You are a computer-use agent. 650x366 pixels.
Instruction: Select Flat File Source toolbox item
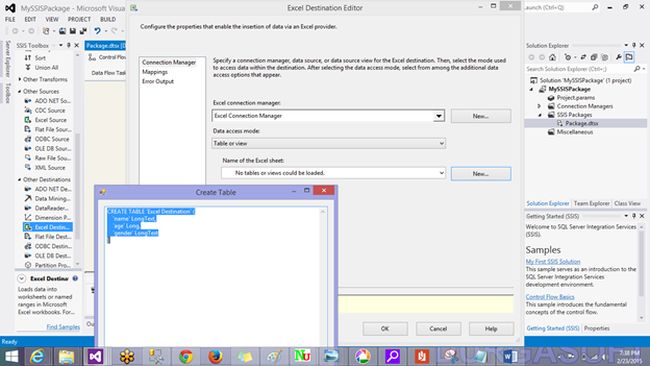[x=47, y=129]
